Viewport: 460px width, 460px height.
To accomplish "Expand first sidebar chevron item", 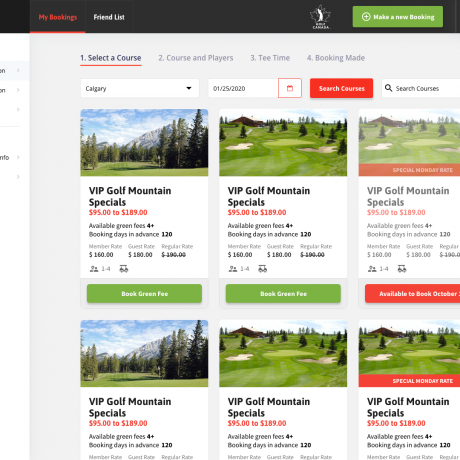I will tap(18, 70).
